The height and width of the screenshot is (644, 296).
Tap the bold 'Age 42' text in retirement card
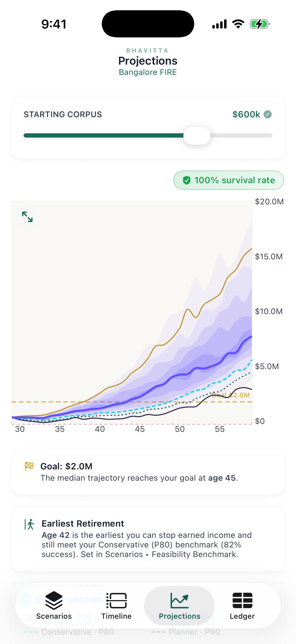pyautogui.click(x=55, y=535)
